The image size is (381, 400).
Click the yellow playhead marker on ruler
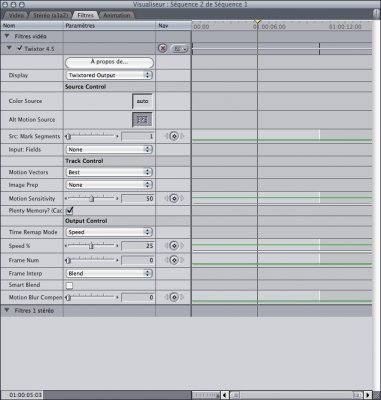pos(257,22)
